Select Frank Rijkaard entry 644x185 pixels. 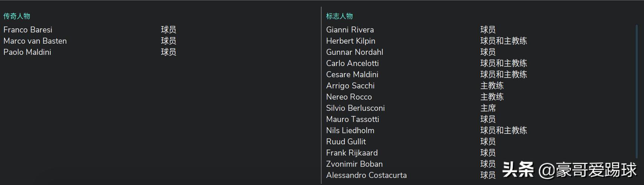tap(352, 153)
